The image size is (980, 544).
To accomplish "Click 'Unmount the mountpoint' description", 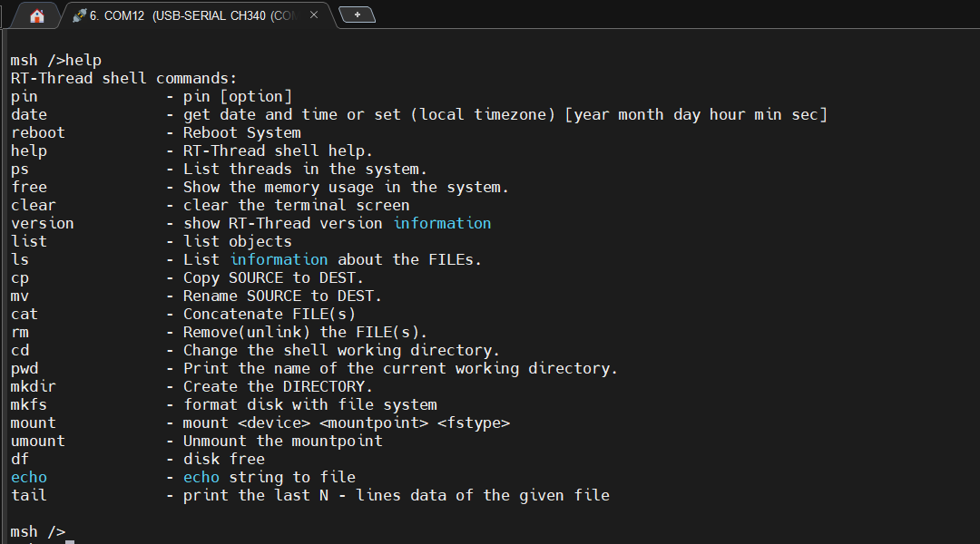I will pos(282,441).
